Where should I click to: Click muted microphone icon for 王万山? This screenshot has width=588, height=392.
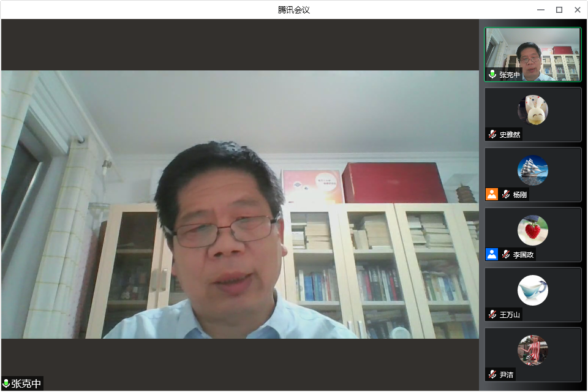point(492,314)
